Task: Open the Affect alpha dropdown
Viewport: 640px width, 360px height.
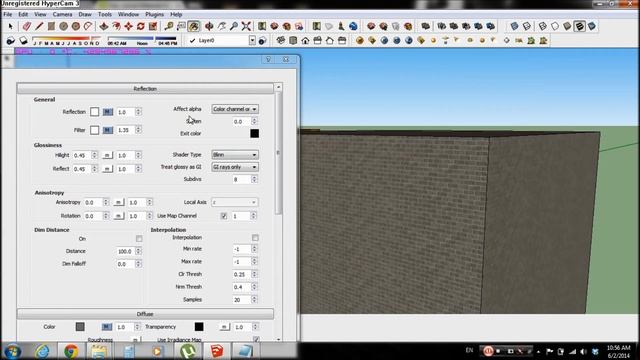Action: (x=235, y=109)
